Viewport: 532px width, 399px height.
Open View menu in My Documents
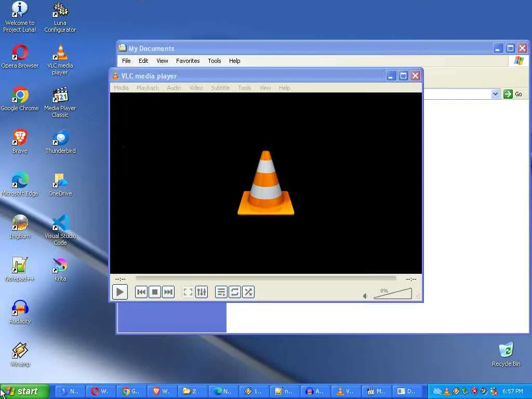[x=162, y=61]
